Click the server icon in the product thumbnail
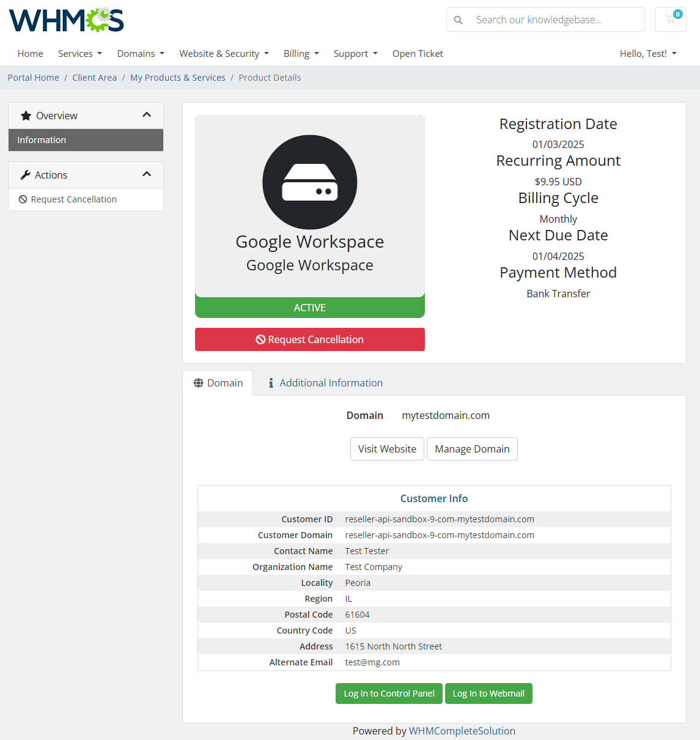The image size is (700, 740). click(x=309, y=182)
